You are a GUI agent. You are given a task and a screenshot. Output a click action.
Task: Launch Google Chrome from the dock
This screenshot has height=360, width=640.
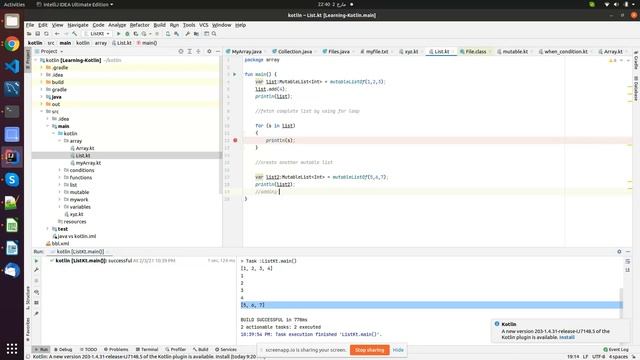(x=12, y=44)
